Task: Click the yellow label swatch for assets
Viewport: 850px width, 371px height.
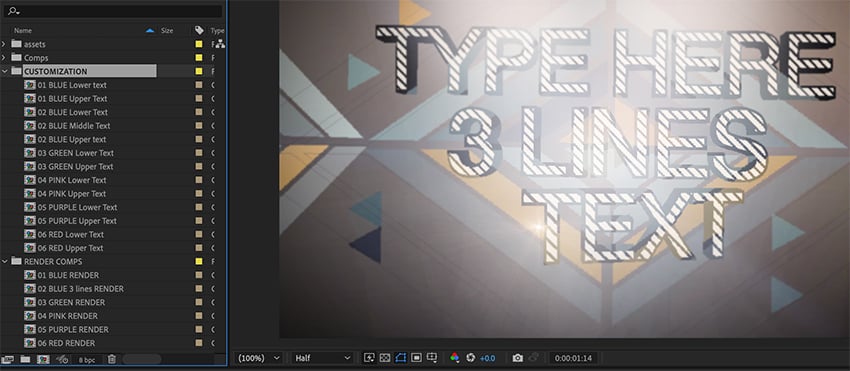Action: [x=199, y=44]
